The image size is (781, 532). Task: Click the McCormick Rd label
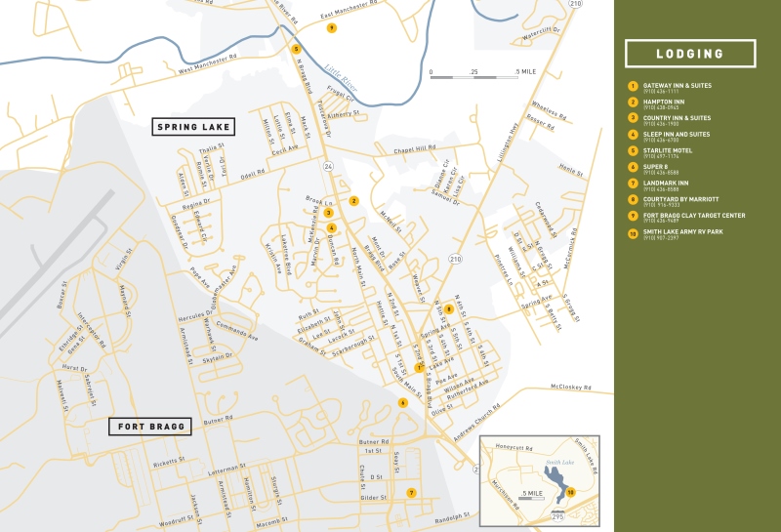click(570, 249)
